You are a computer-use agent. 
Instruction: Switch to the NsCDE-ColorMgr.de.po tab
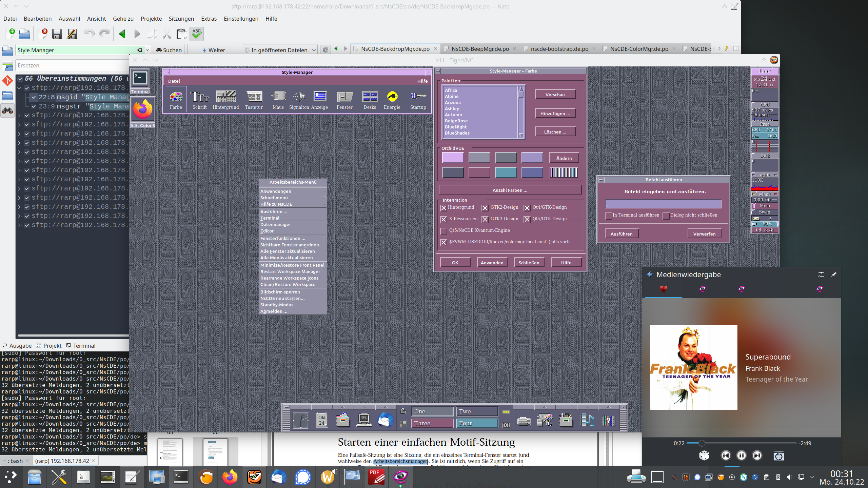pos(639,49)
